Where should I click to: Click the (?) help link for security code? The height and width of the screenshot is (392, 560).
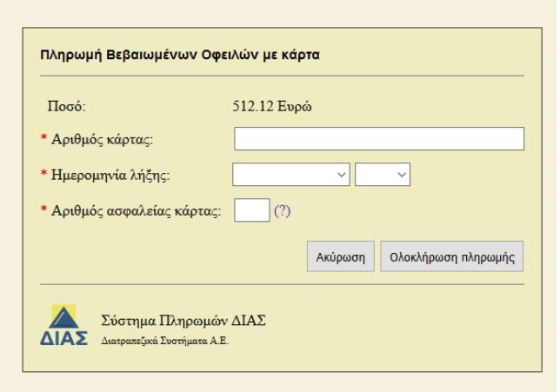coord(282,210)
